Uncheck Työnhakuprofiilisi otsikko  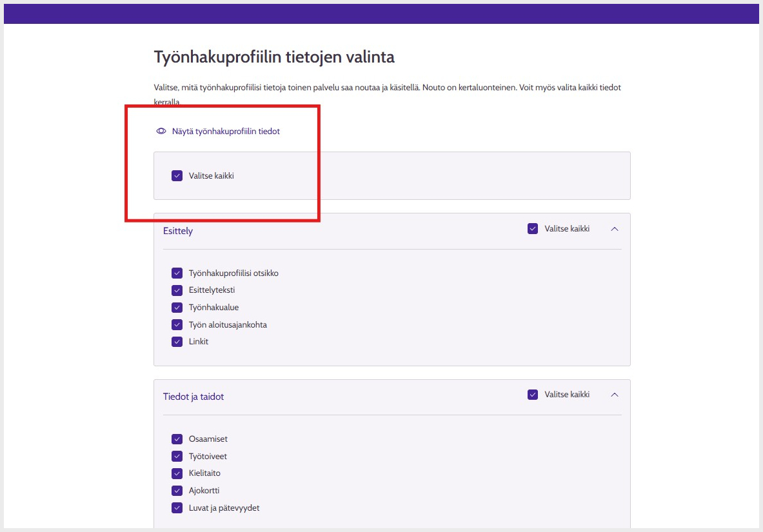(177, 273)
